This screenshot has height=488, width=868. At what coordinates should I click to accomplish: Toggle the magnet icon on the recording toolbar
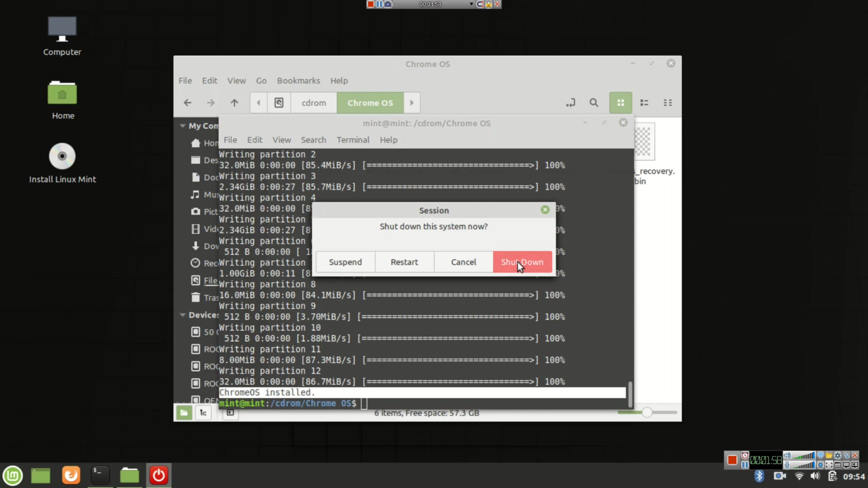pyautogui.click(x=480, y=4)
